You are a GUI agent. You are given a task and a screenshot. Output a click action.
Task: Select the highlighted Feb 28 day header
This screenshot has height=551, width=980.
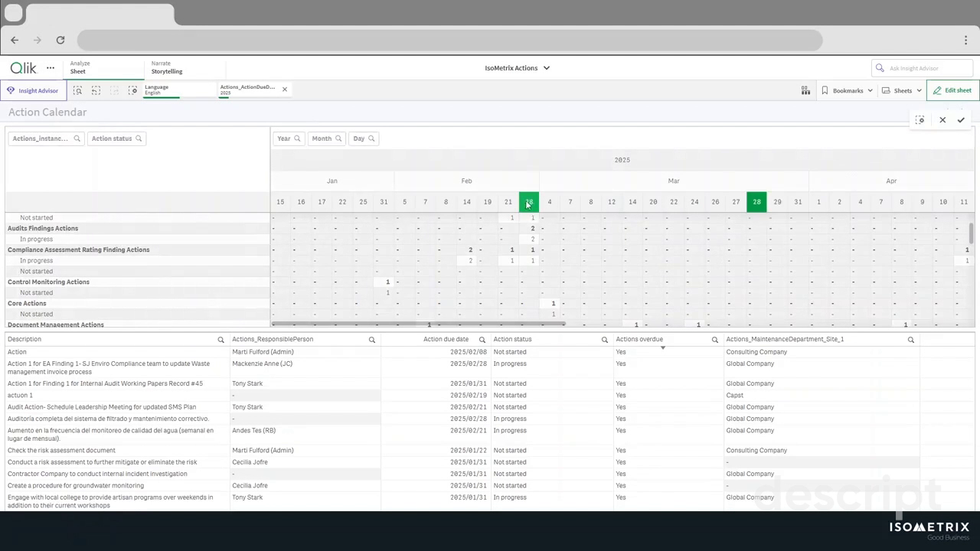(528, 202)
